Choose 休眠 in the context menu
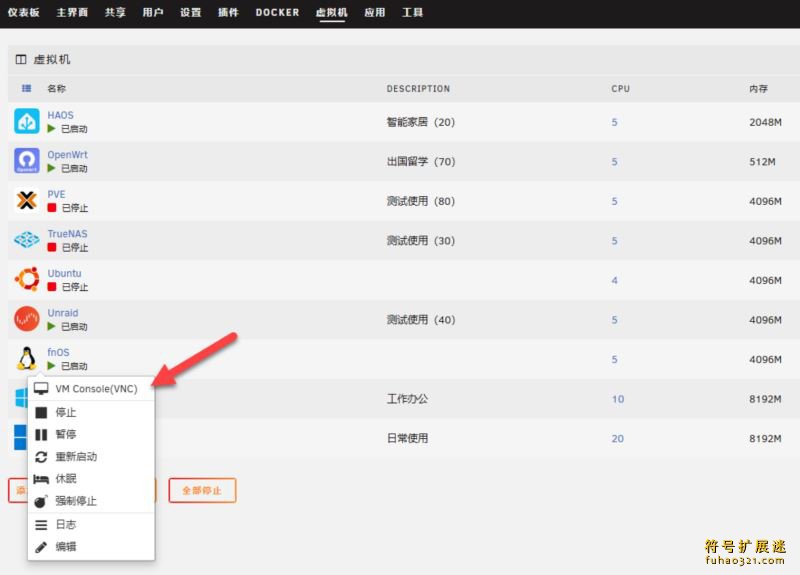 [x=66, y=479]
